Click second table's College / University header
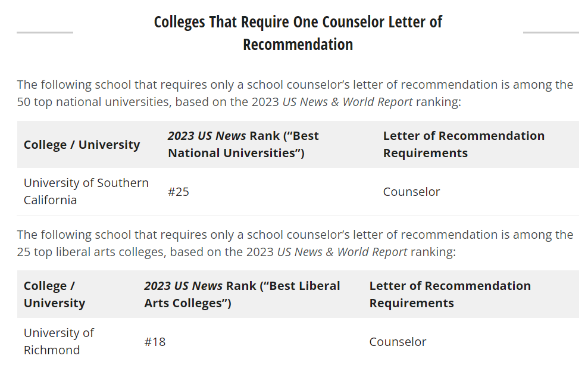 coord(54,295)
